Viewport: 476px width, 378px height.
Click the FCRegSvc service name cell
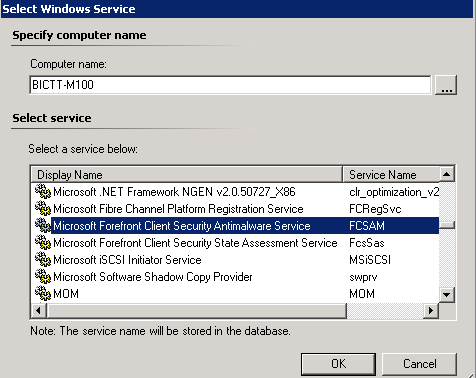coord(375,209)
